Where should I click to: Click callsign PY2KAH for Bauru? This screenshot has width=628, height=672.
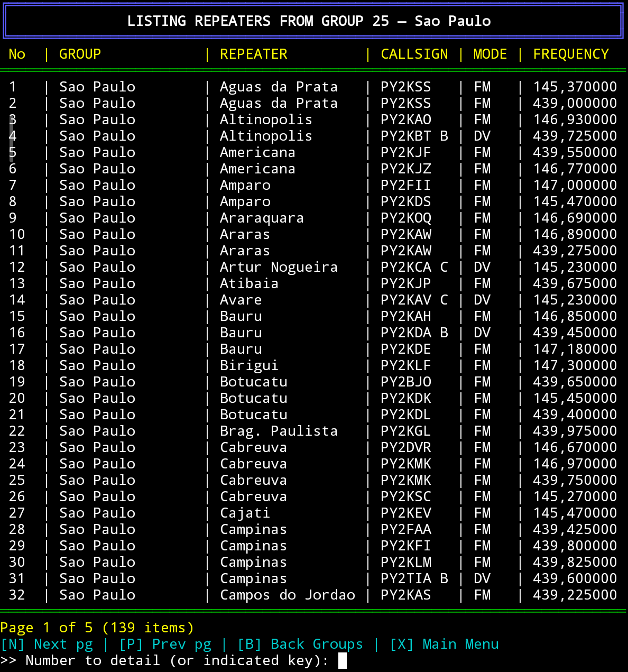pos(406,316)
